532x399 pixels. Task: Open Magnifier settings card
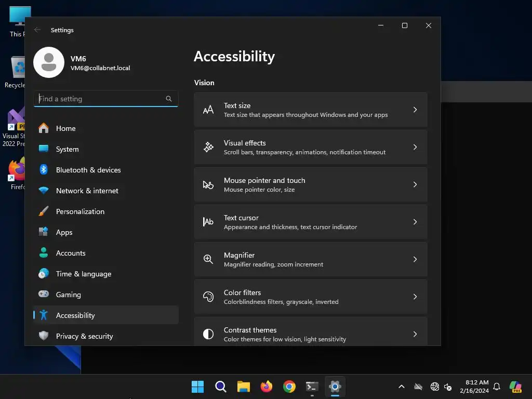point(311,259)
